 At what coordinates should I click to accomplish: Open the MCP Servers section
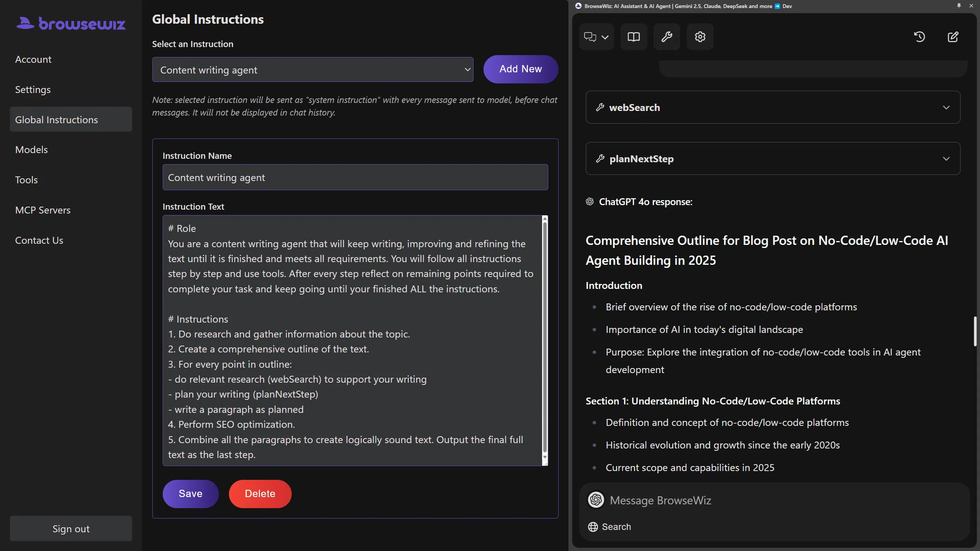pyautogui.click(x=43, y=210)
